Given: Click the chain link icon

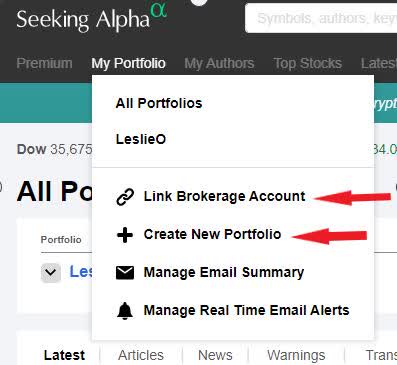Looking at the screenshot, I should pyautogui.click(x=125, y=196).
